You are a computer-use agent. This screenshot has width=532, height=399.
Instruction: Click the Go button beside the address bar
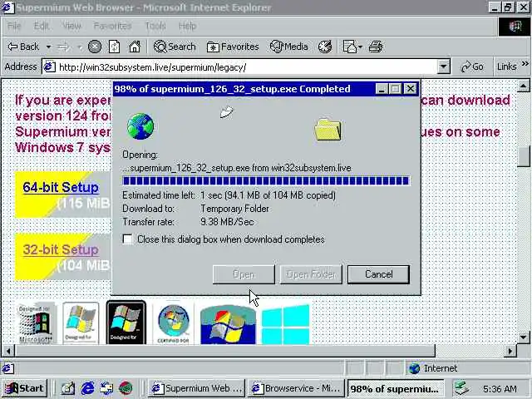pos(472,66)
